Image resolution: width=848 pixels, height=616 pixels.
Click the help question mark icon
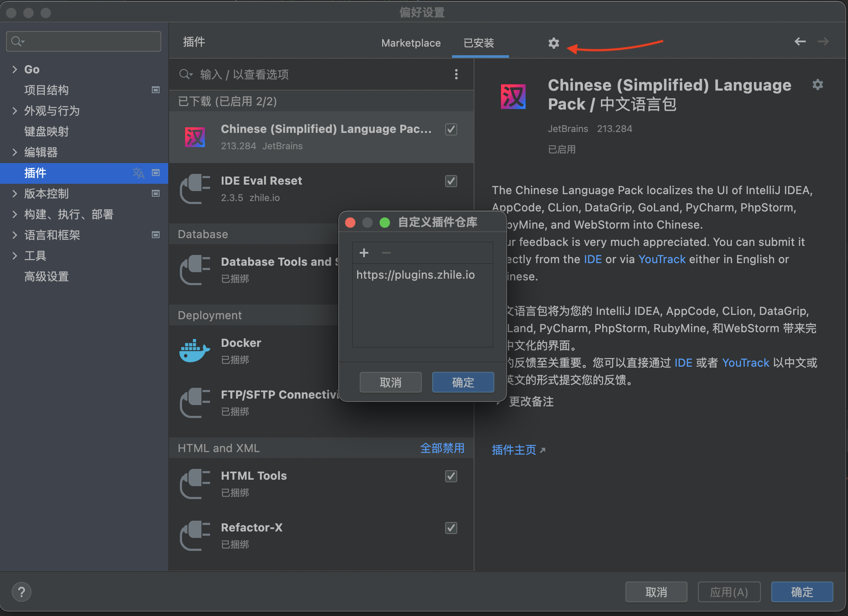click(21, 592)
